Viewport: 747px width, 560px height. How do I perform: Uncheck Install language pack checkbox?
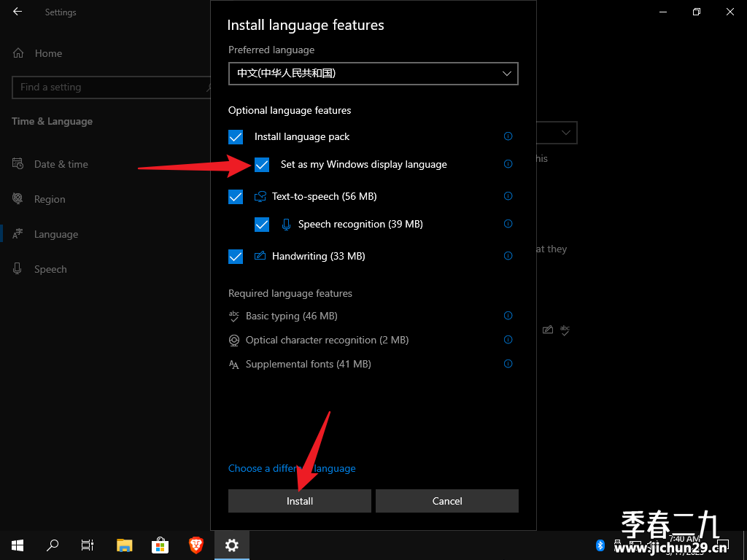tap(236, 137)
